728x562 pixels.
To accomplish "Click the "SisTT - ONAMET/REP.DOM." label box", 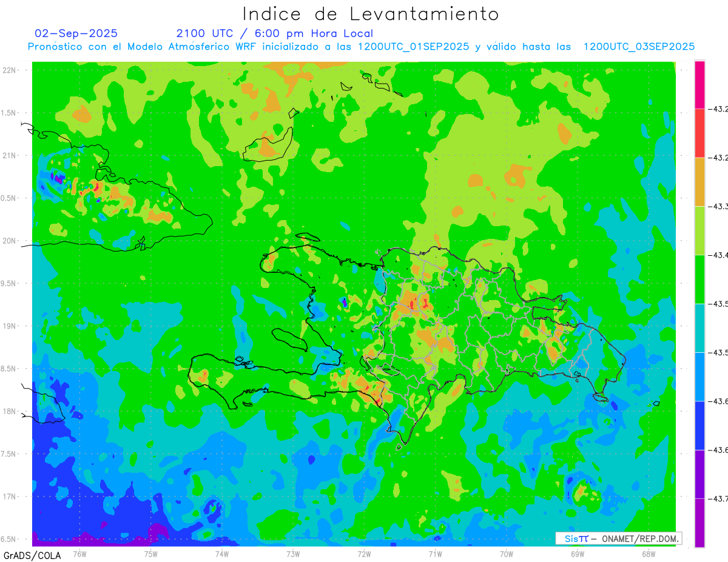I will point(618,538).
